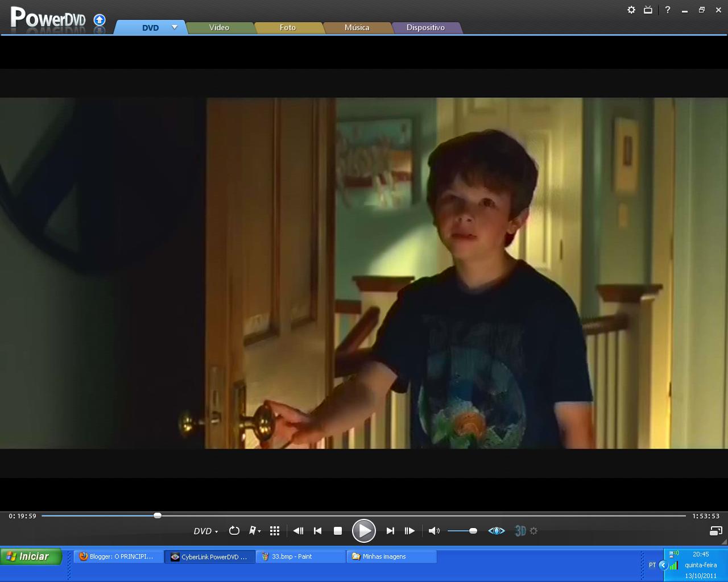This screenshot has width=728, height=582.
Task: Open the DVD menu dropdown in the control bar
Action: point(206,531)
